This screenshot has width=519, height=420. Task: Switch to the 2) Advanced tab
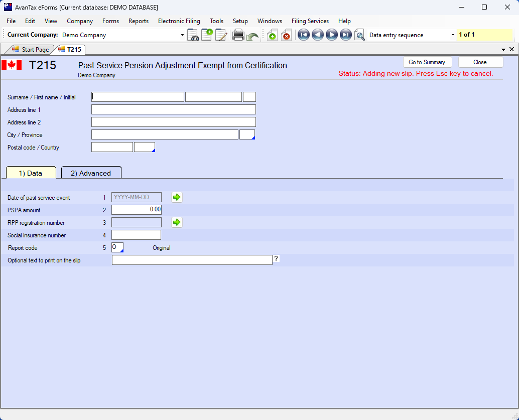[x=91, y=173]
